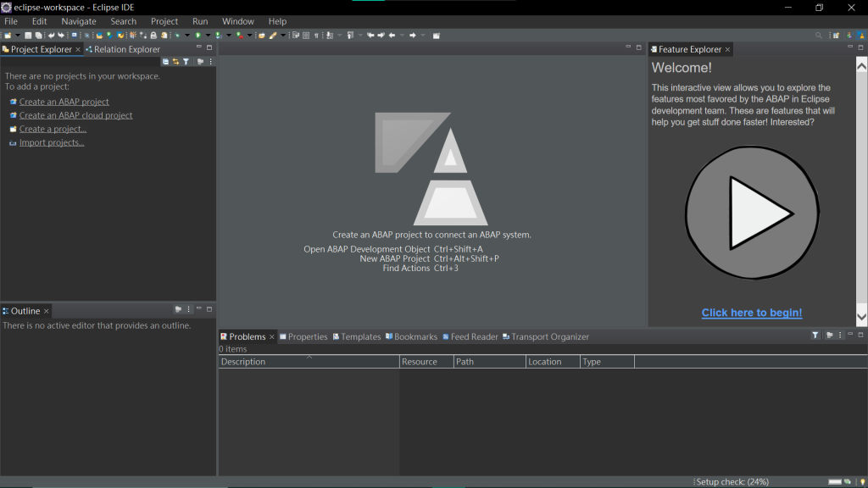Click the Save toolbar icon
Screen dimensions: 868x488
(28, 36)
